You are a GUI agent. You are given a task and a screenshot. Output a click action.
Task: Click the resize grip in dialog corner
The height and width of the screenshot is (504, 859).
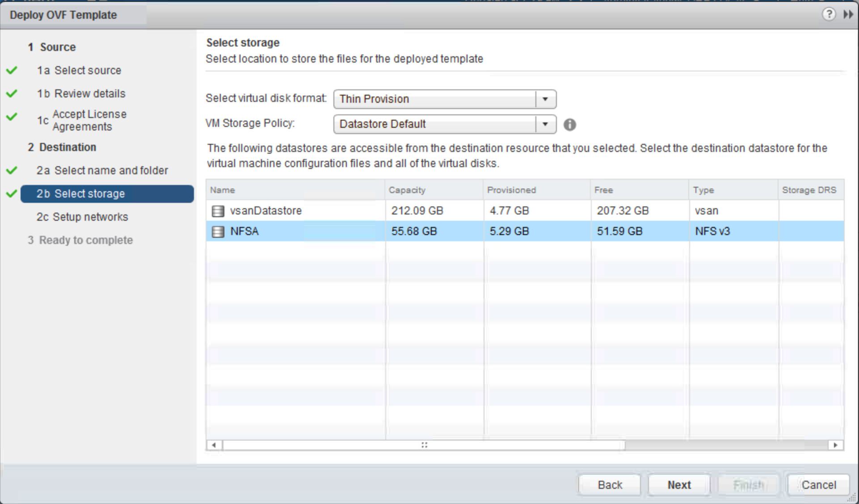click(852, 498)
